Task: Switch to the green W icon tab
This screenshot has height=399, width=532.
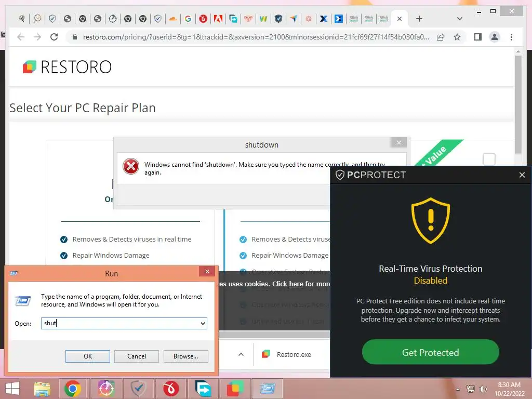Action: (263, 19)
